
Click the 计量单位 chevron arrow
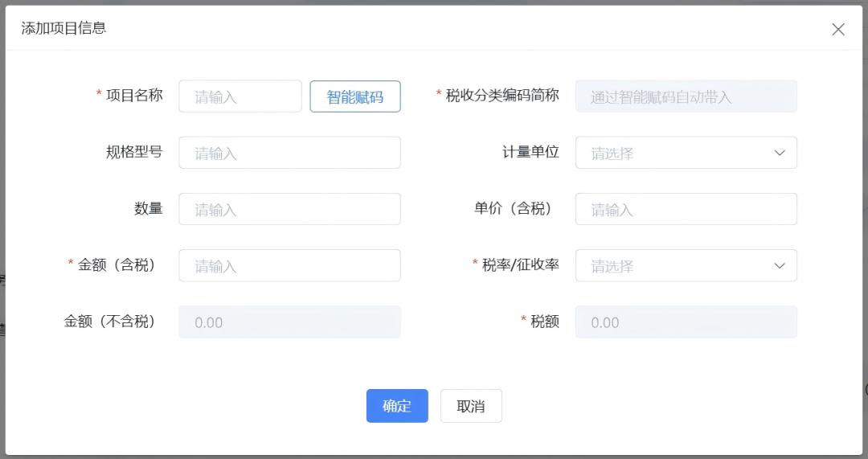[779, 153]
